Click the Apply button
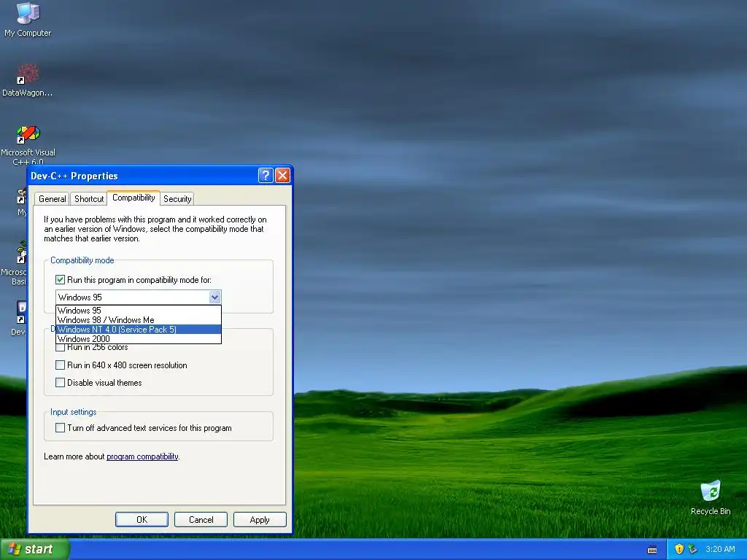The image size is (747, 560). pyautogui.click(x=260, y=519)
